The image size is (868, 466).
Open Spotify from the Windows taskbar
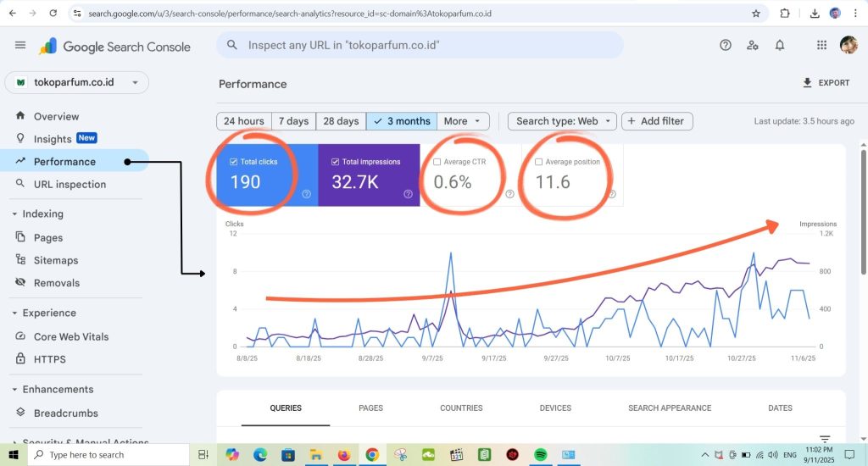point(540,455)
